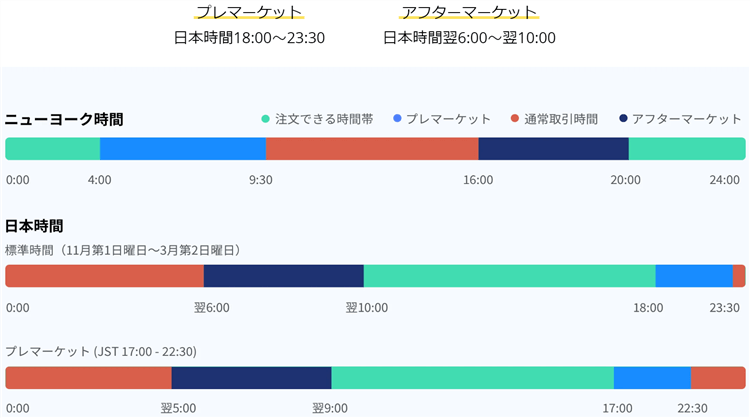Click the 翌10:00 time label
Viewport: 750px width, 418px height.
click(366, 308)
